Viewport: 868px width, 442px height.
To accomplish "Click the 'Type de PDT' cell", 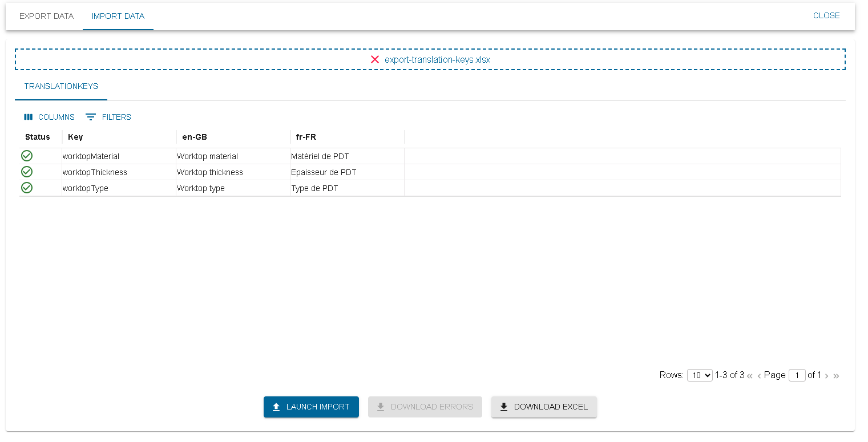I will pos(347,188).
